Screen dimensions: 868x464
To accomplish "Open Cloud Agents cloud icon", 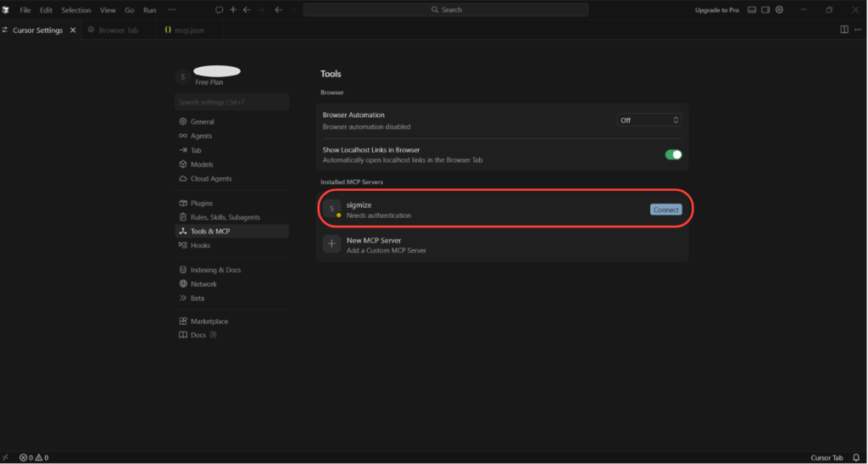I will pos(183,179).
